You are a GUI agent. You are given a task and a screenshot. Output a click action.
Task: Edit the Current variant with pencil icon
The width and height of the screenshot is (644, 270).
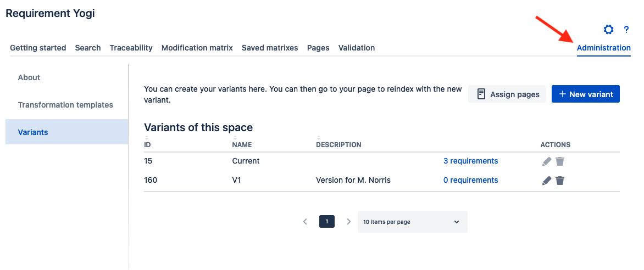pyautogui.click(x=546, y=161)
